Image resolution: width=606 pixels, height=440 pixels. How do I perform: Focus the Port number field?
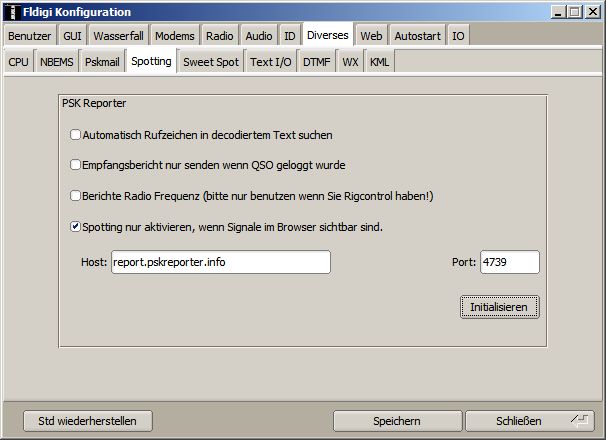click(x=509, y=262)
